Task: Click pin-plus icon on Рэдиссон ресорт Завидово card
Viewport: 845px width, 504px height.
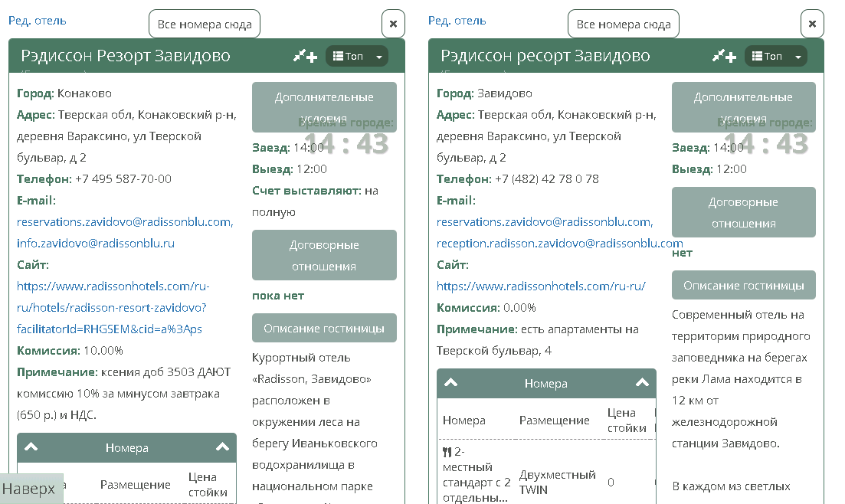Action: 724,56
